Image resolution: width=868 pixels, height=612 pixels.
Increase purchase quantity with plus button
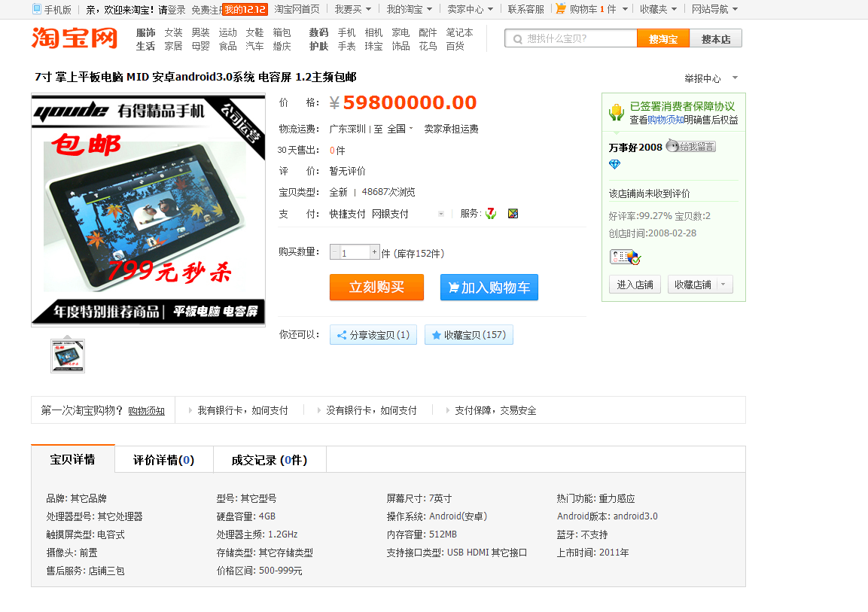[374, 253]
